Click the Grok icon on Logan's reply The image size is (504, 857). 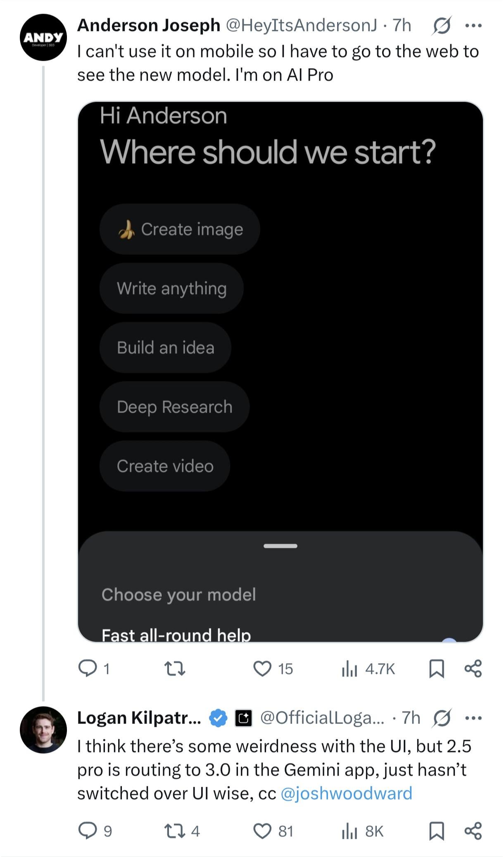(x=442, y=719)
